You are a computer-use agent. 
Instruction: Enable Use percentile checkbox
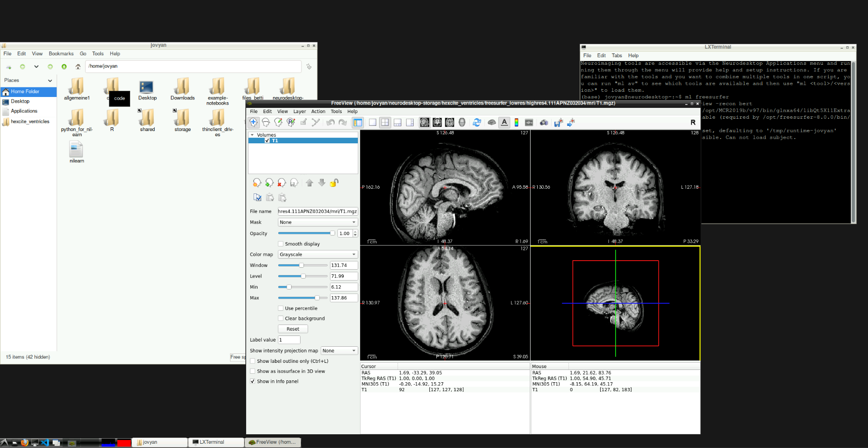[x=281, y=308]
